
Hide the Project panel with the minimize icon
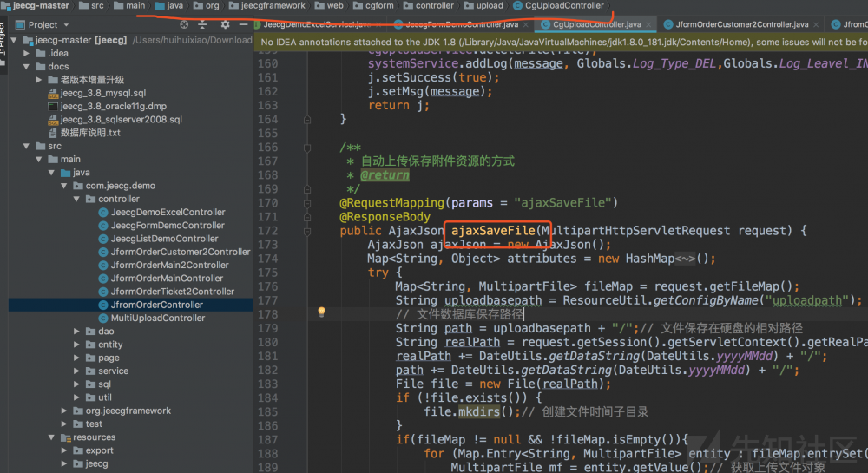point(242,25)
